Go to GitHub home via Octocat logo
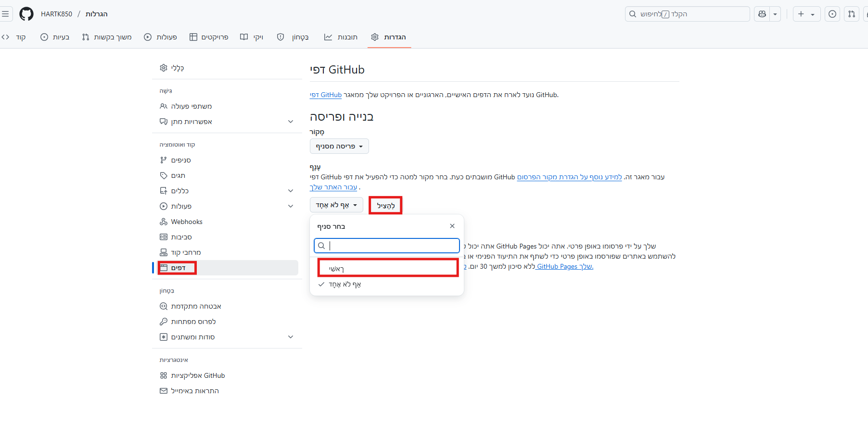 (26, 14)
